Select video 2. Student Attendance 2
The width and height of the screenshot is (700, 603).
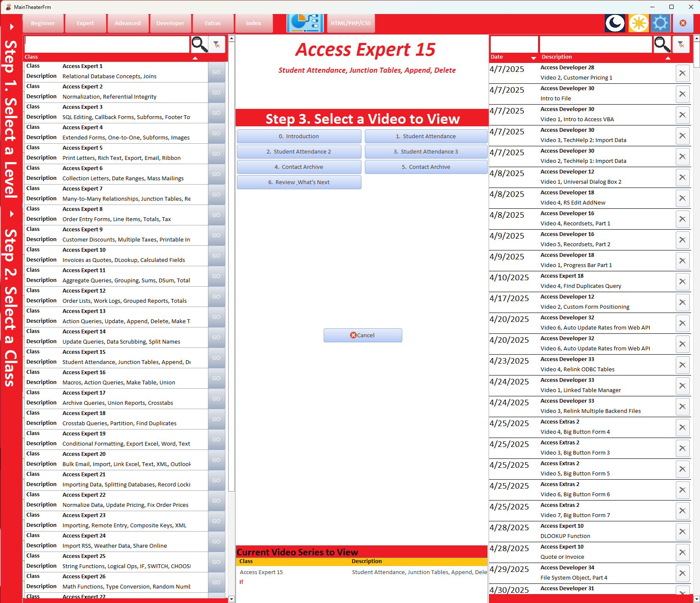click(299, 151)
